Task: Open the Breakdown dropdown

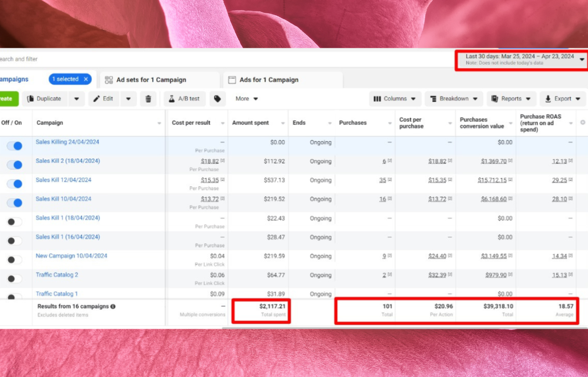Action: tap(454, 99)
